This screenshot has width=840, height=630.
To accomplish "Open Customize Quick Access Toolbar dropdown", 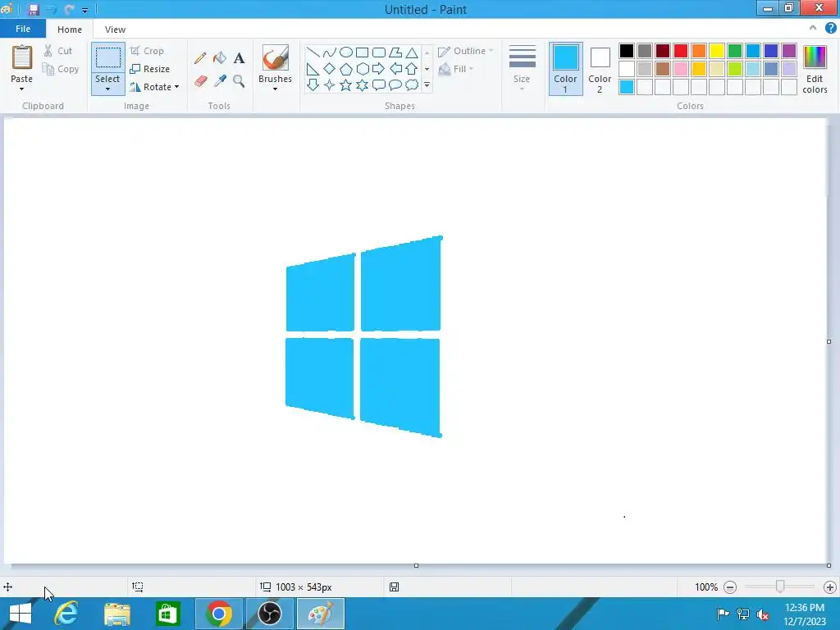I will tap(84, 10).
